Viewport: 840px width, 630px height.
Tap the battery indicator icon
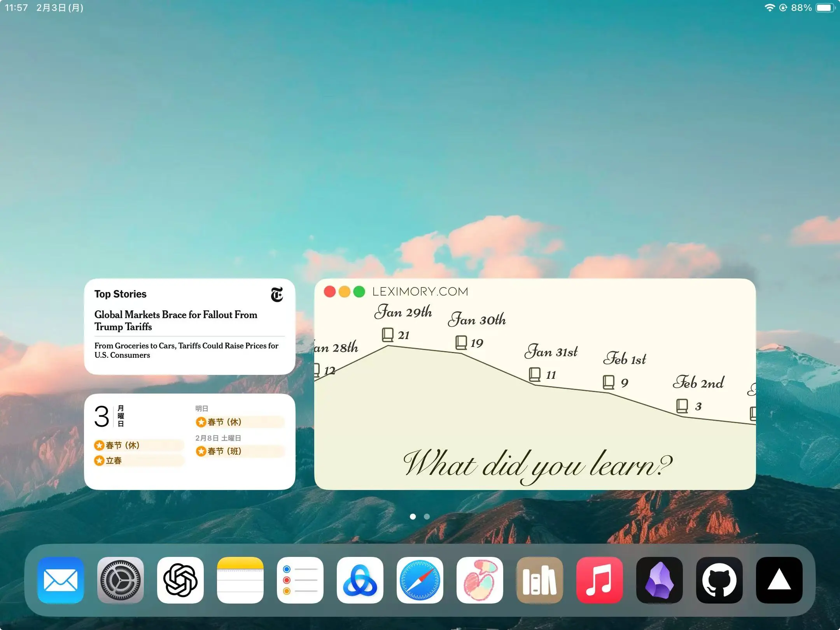click(x=826, y=8)
